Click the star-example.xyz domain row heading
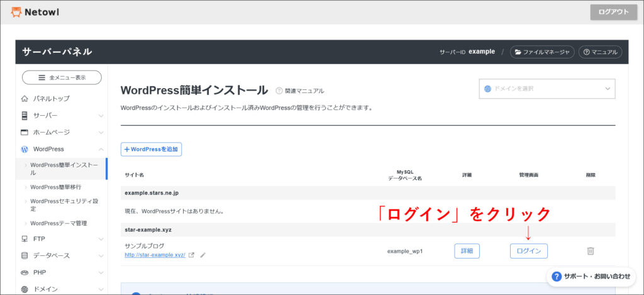644x295 pixels. (368, 230)
